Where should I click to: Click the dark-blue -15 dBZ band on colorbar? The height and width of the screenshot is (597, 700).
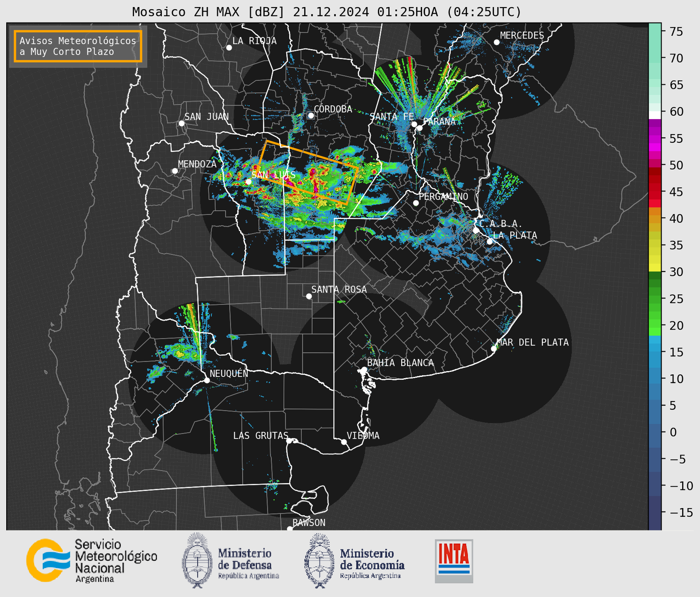point(655,513)
